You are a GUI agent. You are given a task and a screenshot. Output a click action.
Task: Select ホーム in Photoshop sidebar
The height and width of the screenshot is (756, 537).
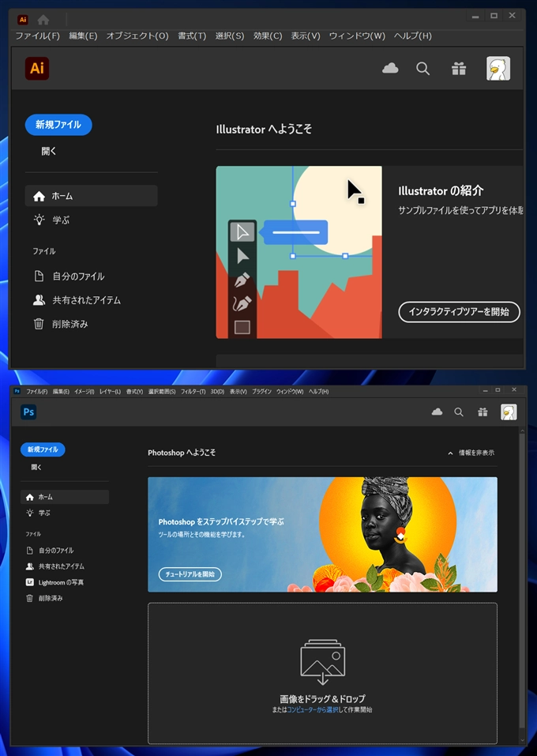coord(65,497)
